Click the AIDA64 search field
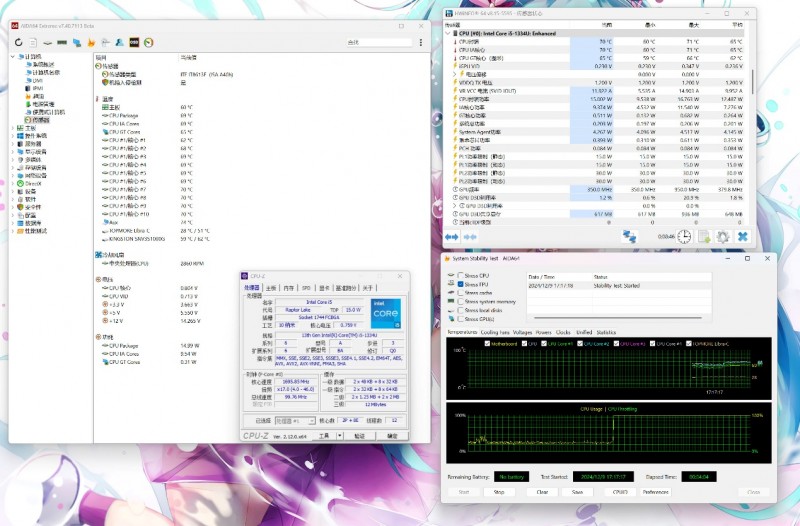The image size is (800, 526). tap(379, 42)
